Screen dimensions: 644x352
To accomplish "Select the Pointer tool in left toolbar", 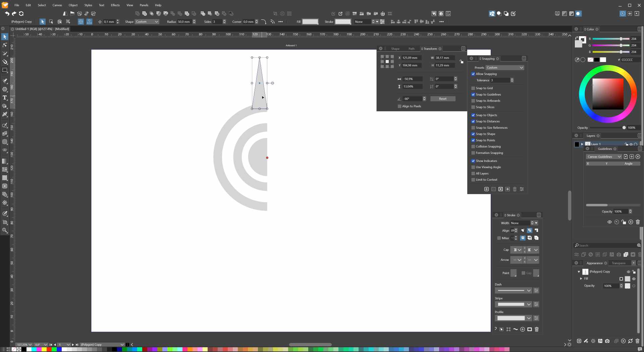I will point(5,37).
